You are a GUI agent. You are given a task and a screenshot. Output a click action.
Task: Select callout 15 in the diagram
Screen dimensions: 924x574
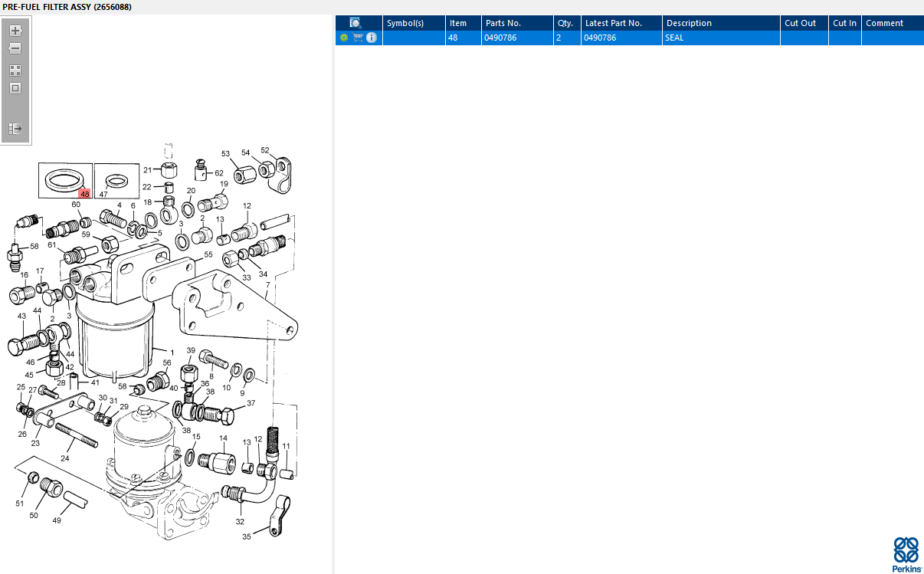click(196, 437)
